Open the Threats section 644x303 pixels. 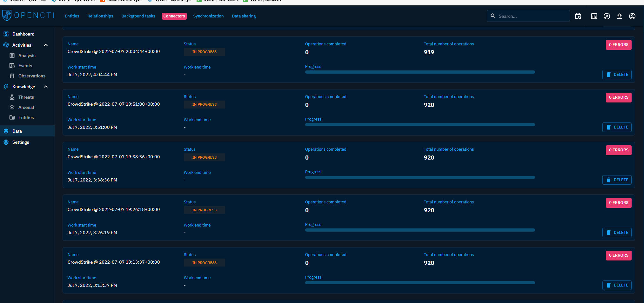pos(26,97)
